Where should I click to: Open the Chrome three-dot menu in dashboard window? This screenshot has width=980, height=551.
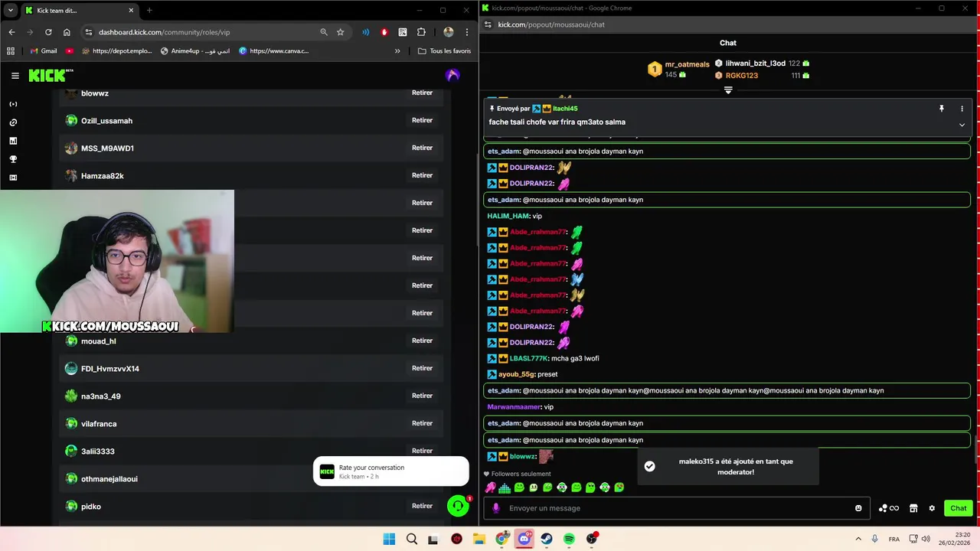point(467,32)
